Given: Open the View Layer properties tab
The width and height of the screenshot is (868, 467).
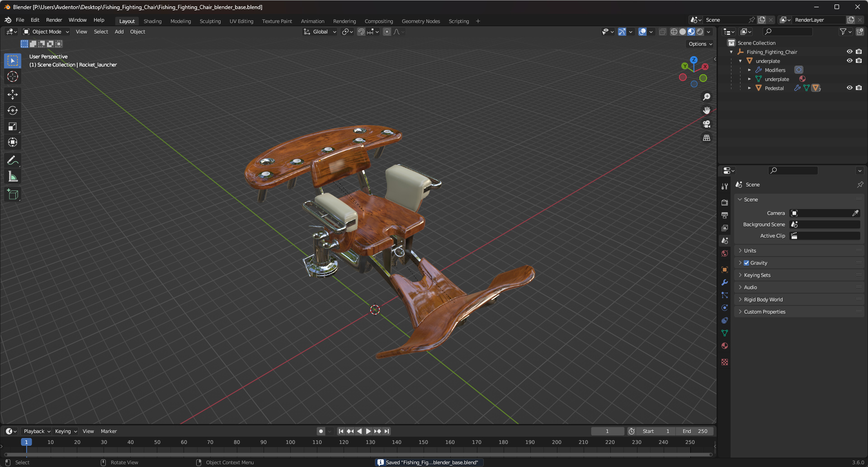Looking at the screenshot, I should point(725,228).
